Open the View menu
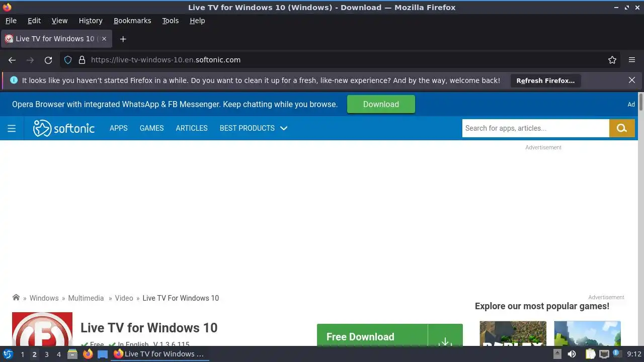This screenshot has height=362, width=644. pos(59,21)
